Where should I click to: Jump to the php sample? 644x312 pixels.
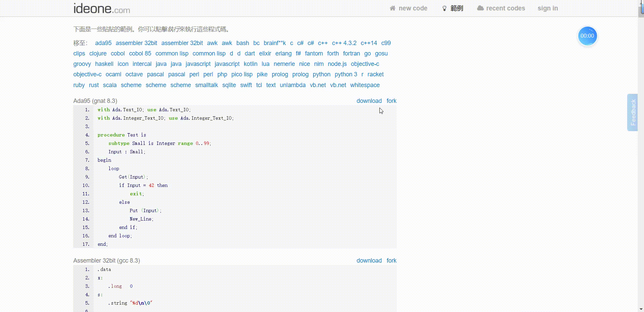point(222,74)
